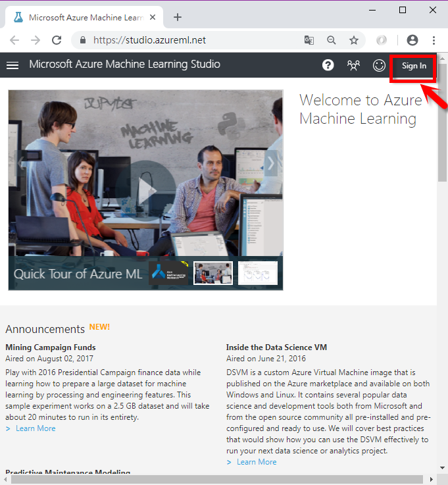Open a new browser tab

(178, 17)
